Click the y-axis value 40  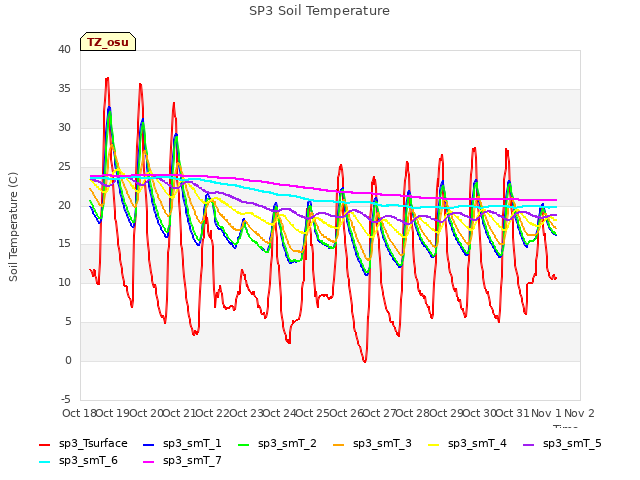coord(64,50)
